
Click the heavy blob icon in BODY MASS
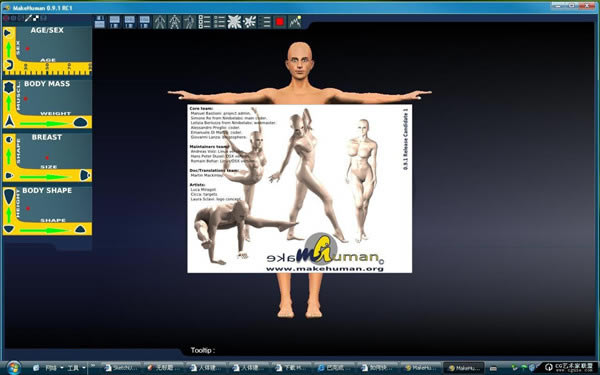coord(80,122)
